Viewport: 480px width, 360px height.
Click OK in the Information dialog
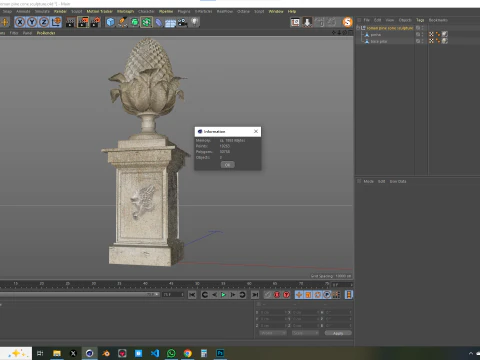pos(228,165)
